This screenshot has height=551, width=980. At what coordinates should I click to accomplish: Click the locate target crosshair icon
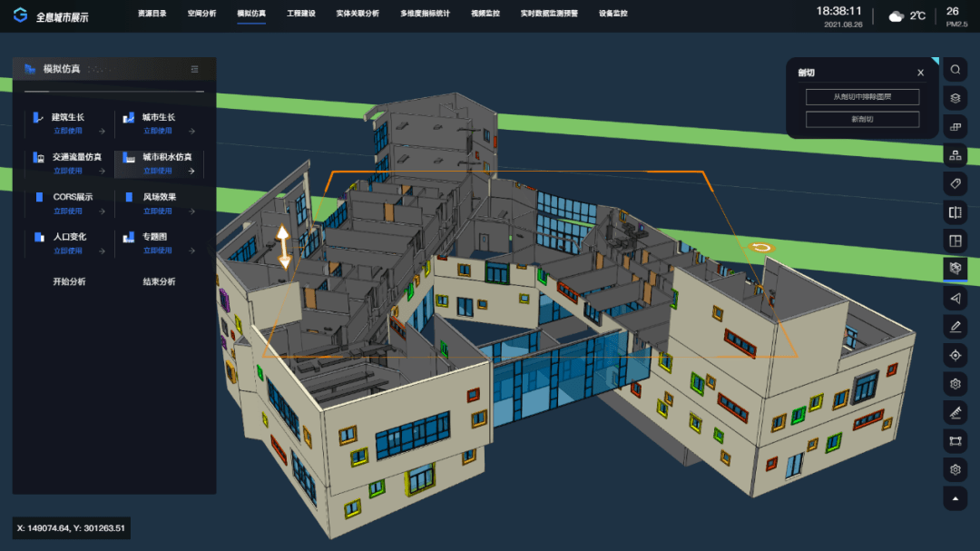[955, 355]
